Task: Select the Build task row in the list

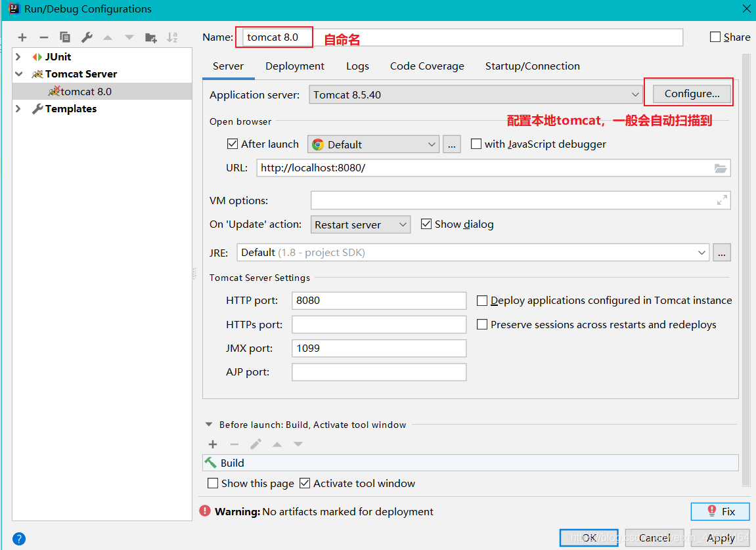Action: (x=470, y=463)
